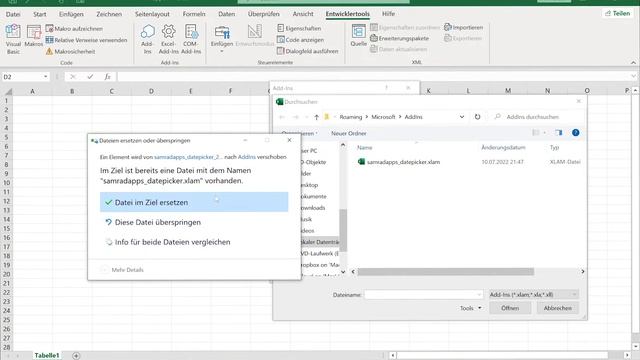Select column C header
The image size is (640, 360).
(111, 91)
